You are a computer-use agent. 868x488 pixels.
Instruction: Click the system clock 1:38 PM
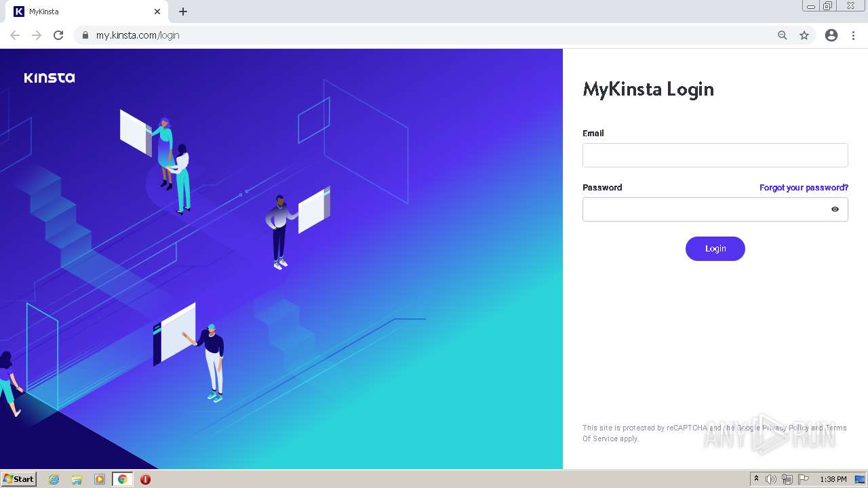coord(833,479)
